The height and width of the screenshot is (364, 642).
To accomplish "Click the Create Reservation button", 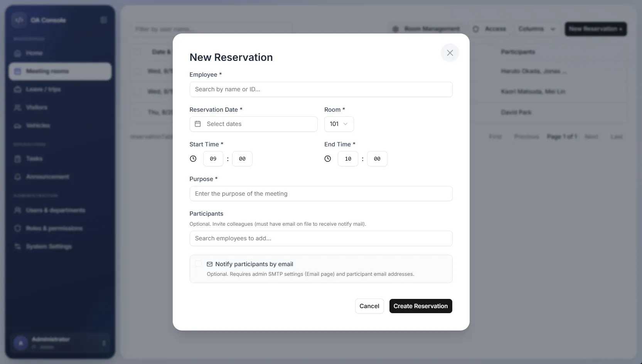I will pyautogui.click(x=421, y=306).
